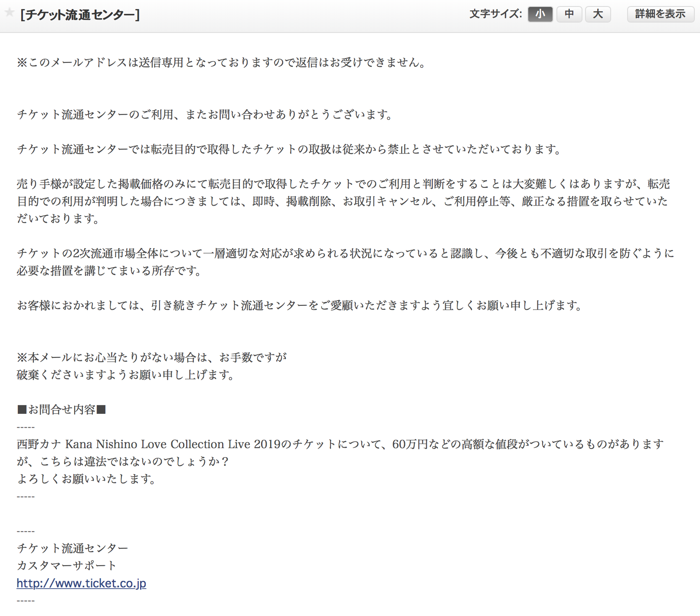Click the チケット流通センター signature name

pos(72,548)
